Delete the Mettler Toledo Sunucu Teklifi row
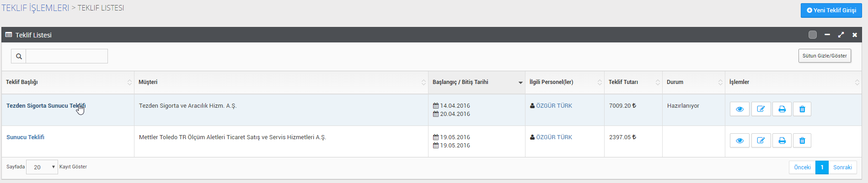This screenshot has height=183, width=868. pyautogui.click(x=802, y=141)
